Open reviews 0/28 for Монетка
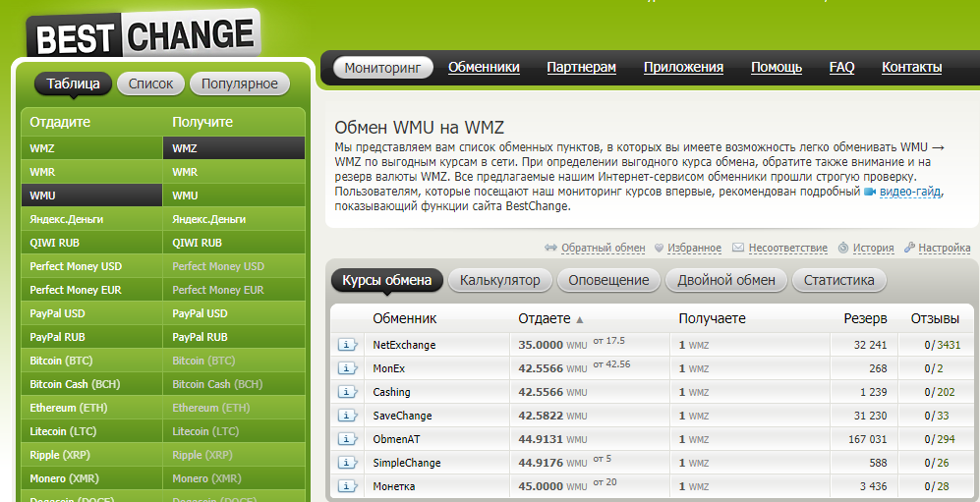 (x=938, y=486)
